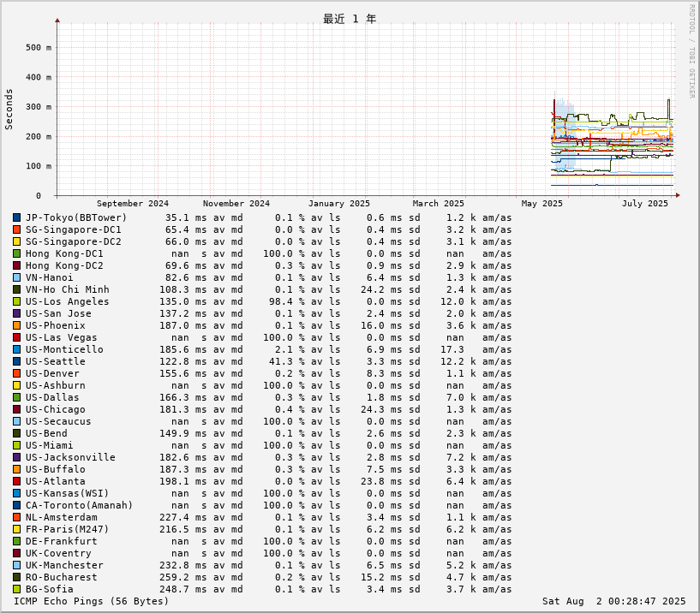The image size is (700, 613).
Task: Select the US-Ashburn legend label
Action: click(56, 385)
